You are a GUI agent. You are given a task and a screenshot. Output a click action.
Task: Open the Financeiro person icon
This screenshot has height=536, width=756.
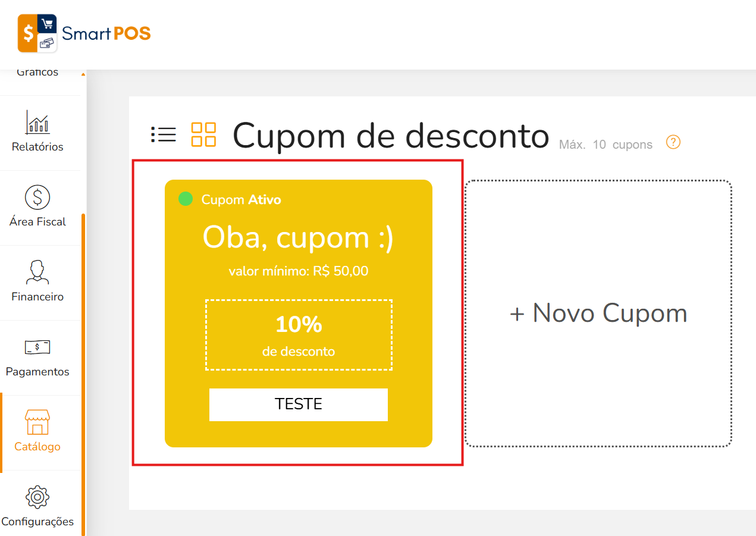(x=37, y=272)
